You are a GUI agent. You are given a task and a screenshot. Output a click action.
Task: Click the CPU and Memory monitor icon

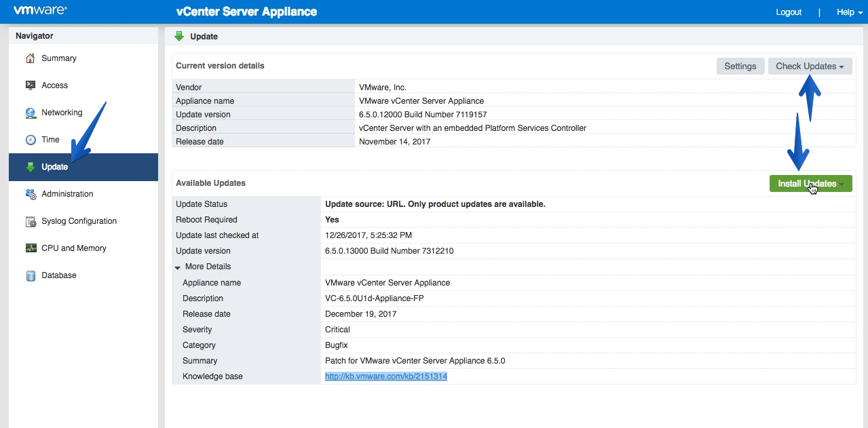(30, 248)
